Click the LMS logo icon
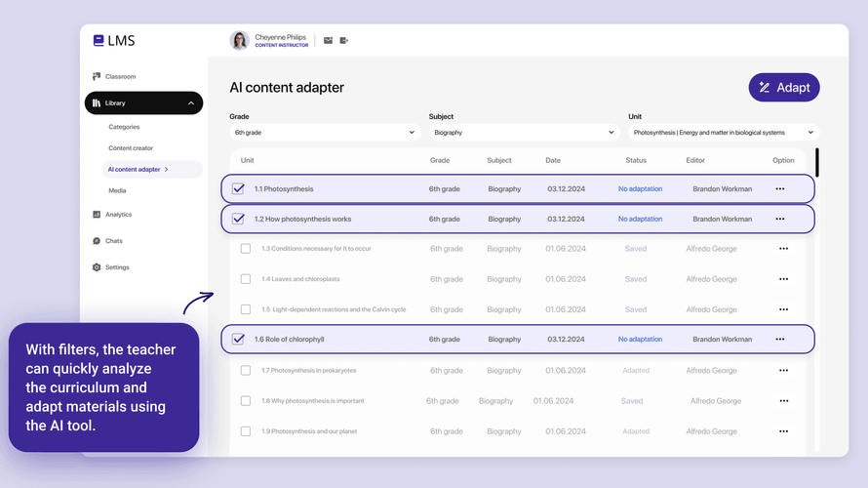The image size is (868, 488). point(99,40)
